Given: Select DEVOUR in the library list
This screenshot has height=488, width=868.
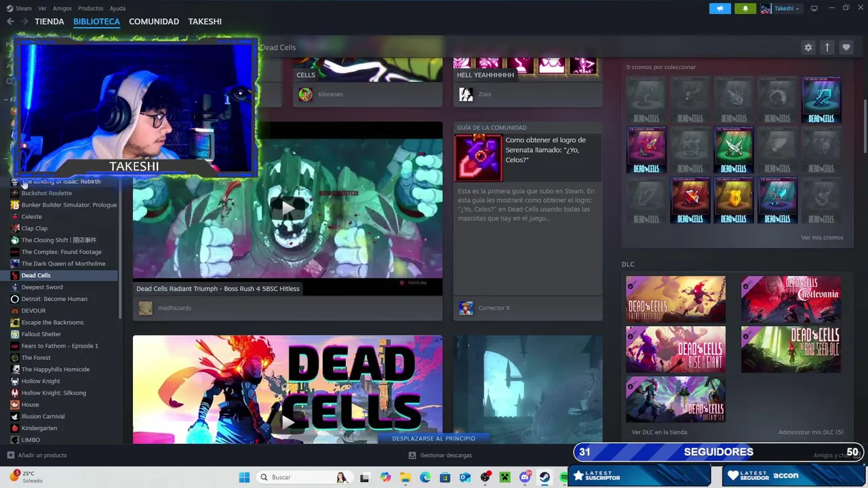Looking at the screenshot, I should tap(64, 310).
